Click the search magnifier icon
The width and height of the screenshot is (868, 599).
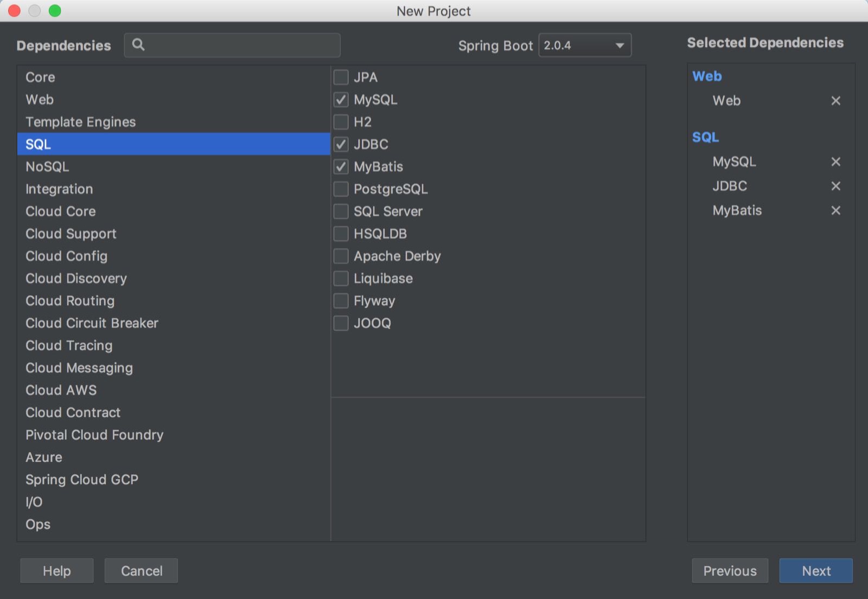pyautogui.click(x=138, y=45)
